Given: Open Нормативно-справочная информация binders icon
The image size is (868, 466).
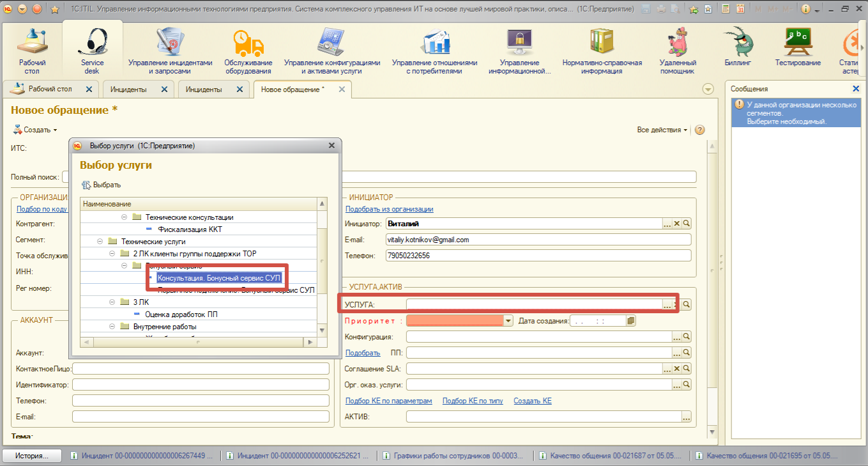Looking at the screenshot, I should click(x=602, y=51).
